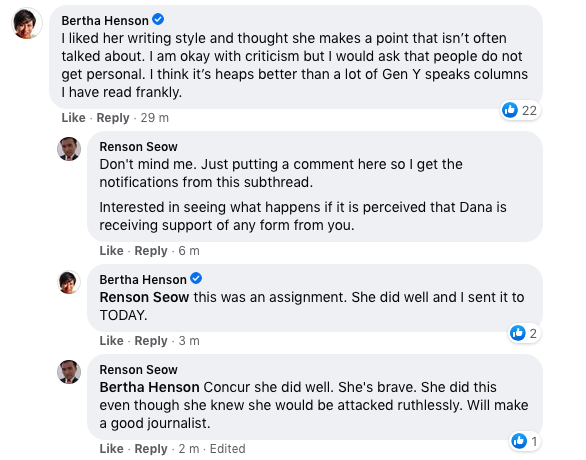The image size is (586, 460).
Task: Reply to Bertha Henson's top comment
Action: (113, 118)
